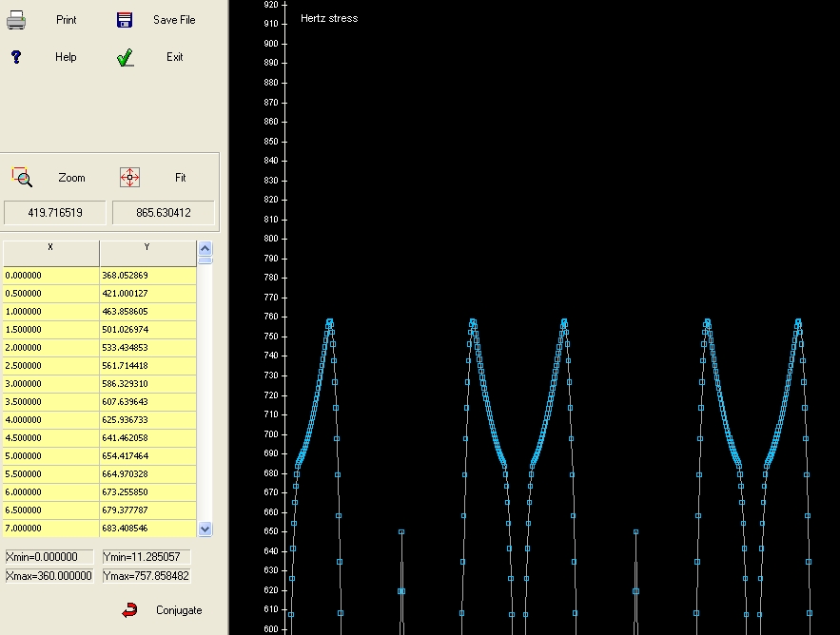Select cell Y value 664.970328
Screen dimensions: 840x635
pos(147,473)
